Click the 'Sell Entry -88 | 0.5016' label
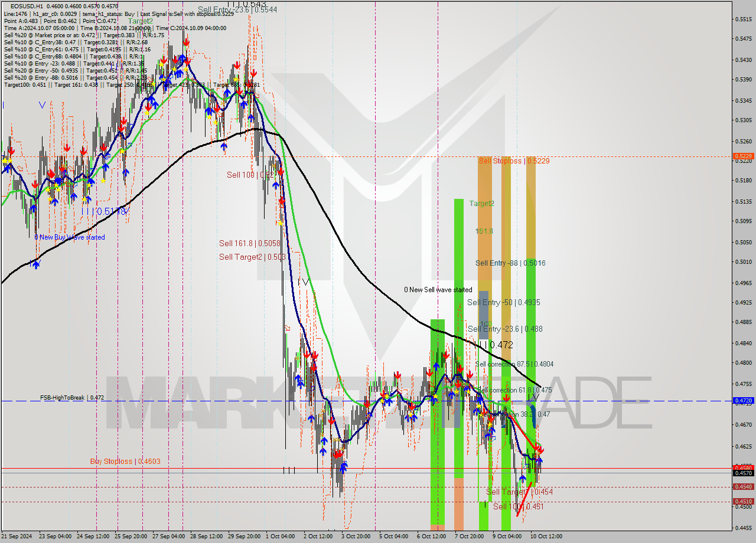Screen dimensions: 756x543 [510, 263]
